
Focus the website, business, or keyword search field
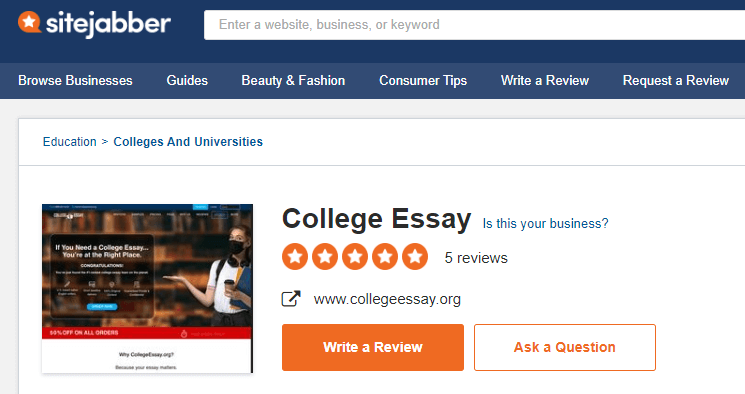point(474,25)
